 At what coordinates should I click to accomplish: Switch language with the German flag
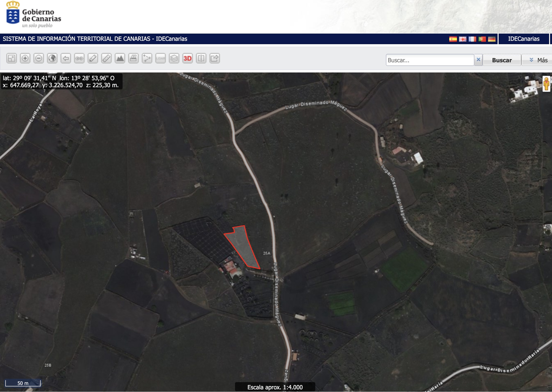pos(492,39)
